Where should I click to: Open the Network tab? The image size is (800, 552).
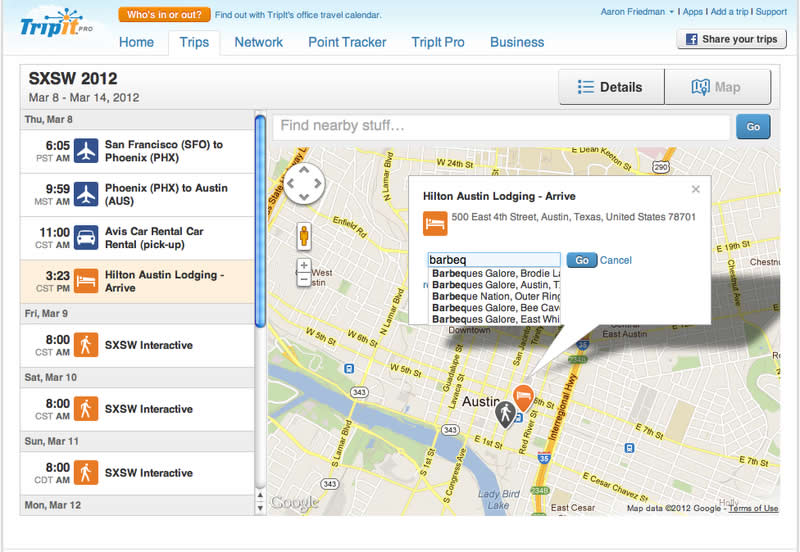tap(258, 42)
